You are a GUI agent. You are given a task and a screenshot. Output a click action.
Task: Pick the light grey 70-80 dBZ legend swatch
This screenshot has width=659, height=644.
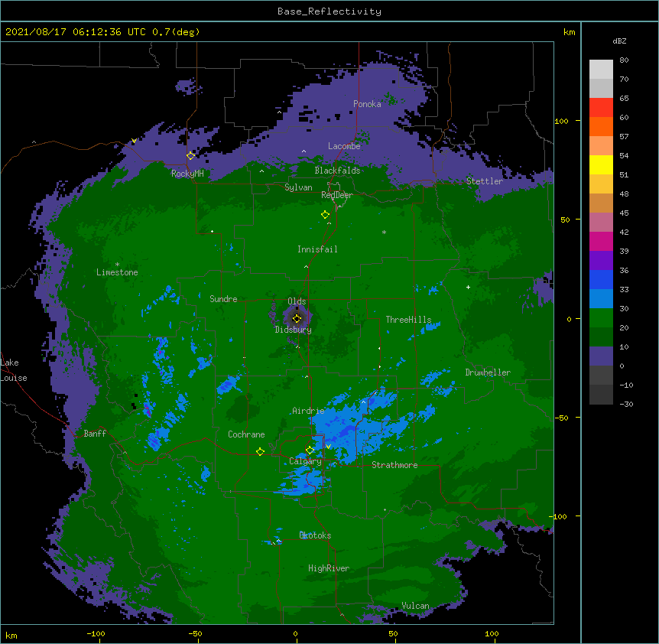point(601,70)
